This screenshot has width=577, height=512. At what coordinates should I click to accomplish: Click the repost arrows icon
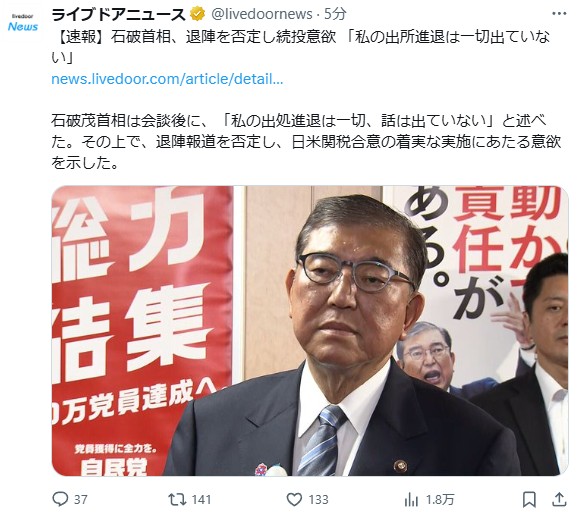(x=177, y=499)
